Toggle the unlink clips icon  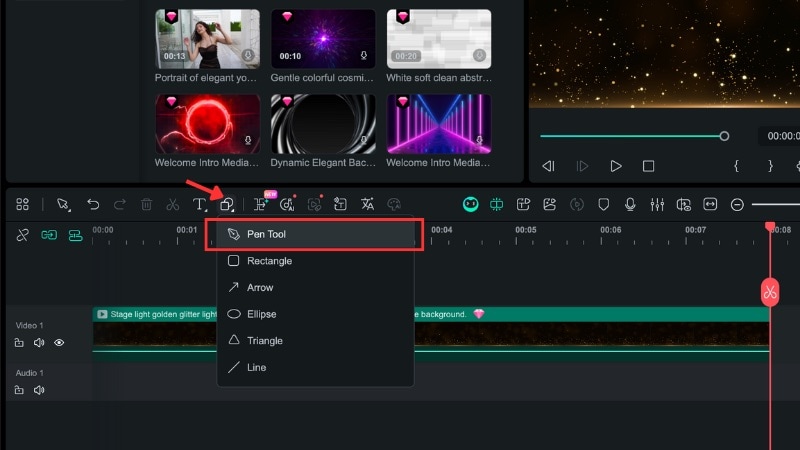point(22,235)
